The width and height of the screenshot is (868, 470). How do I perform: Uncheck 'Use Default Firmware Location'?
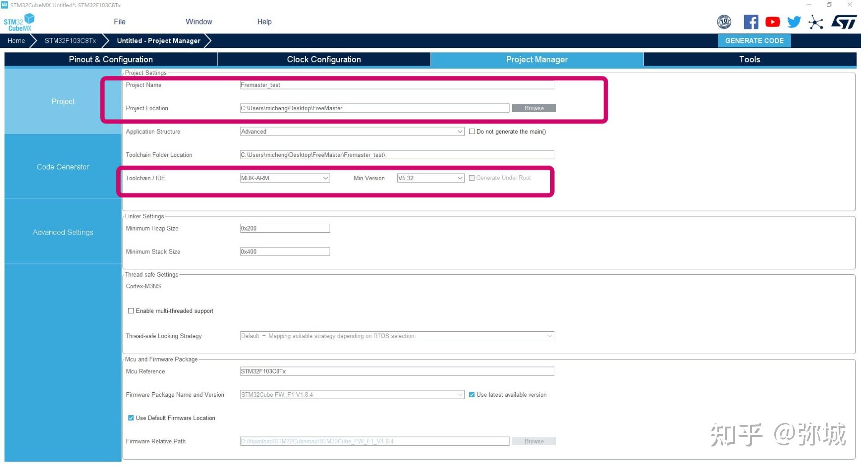131,418
